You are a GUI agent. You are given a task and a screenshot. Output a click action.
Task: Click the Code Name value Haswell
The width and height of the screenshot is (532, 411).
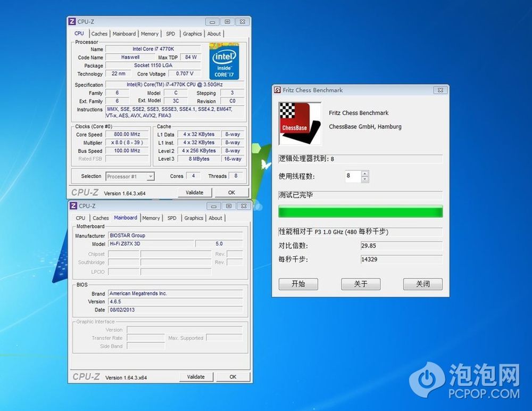point(130,57)
